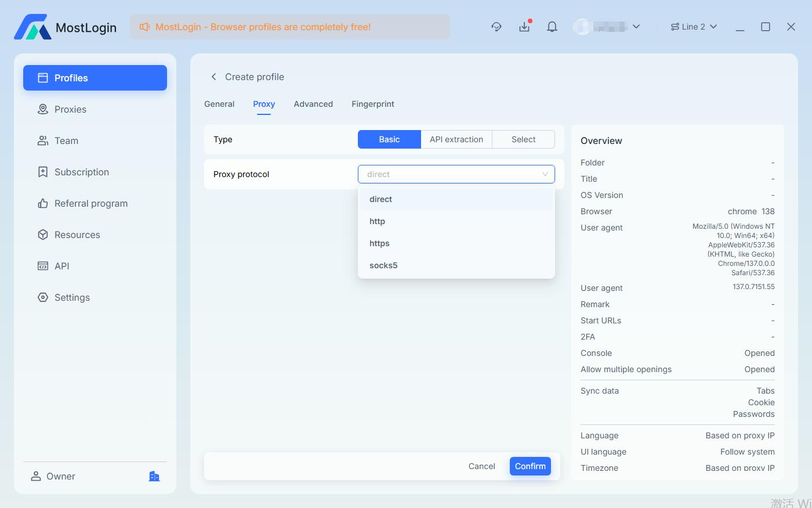The width and height of the screenshot is (812, 508).
Task: Switch to the Advanced tab
Action: coord(313,104)
